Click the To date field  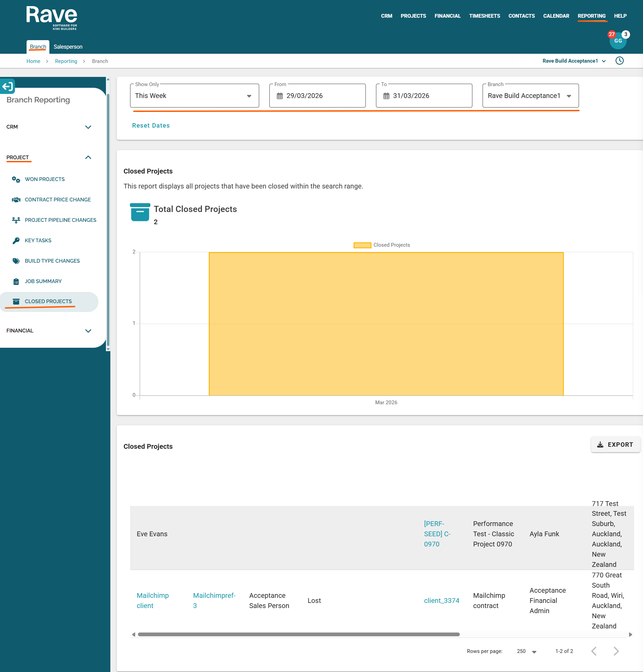[424, 96]
